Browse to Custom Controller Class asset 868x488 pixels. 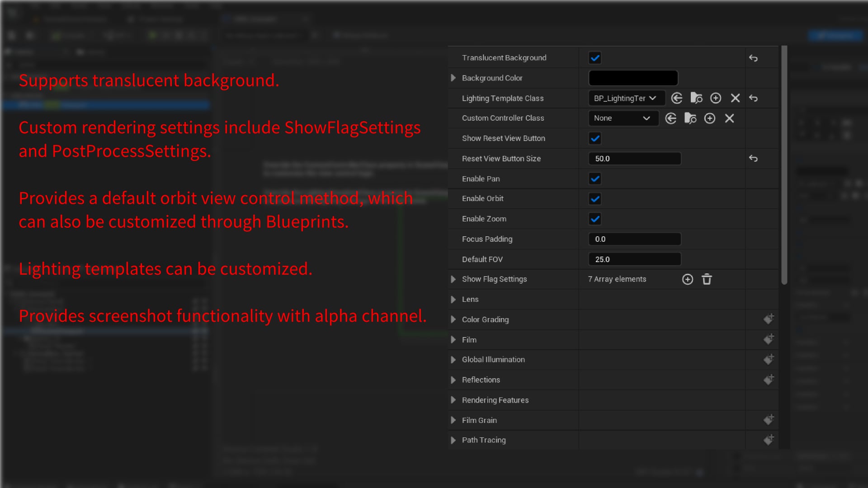(690, 118)
